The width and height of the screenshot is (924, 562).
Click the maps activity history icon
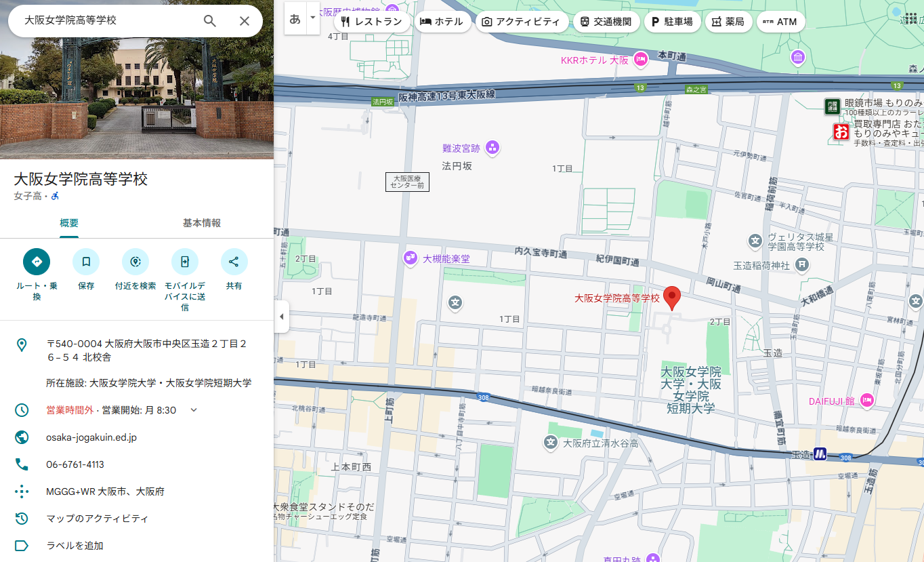point(22,519)
